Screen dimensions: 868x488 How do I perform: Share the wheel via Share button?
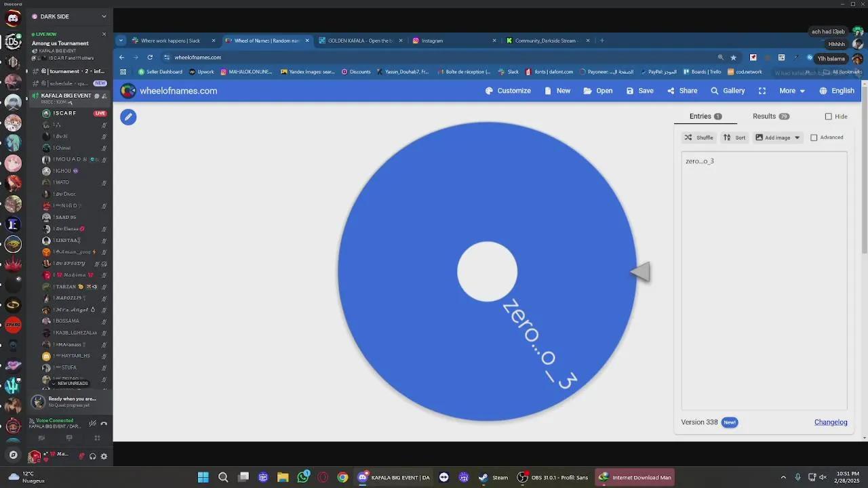click(682, 91)
